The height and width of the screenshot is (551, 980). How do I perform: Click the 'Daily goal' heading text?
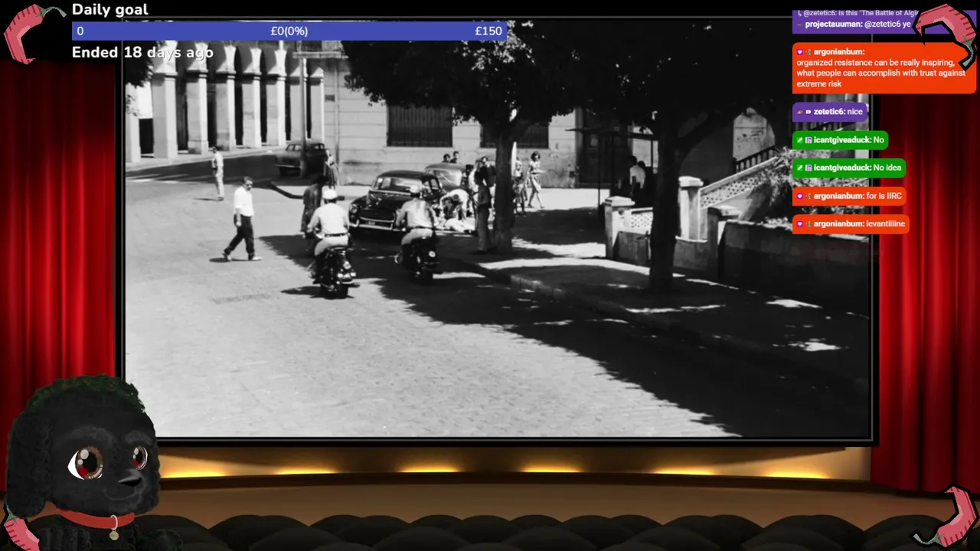click(110, 10)
